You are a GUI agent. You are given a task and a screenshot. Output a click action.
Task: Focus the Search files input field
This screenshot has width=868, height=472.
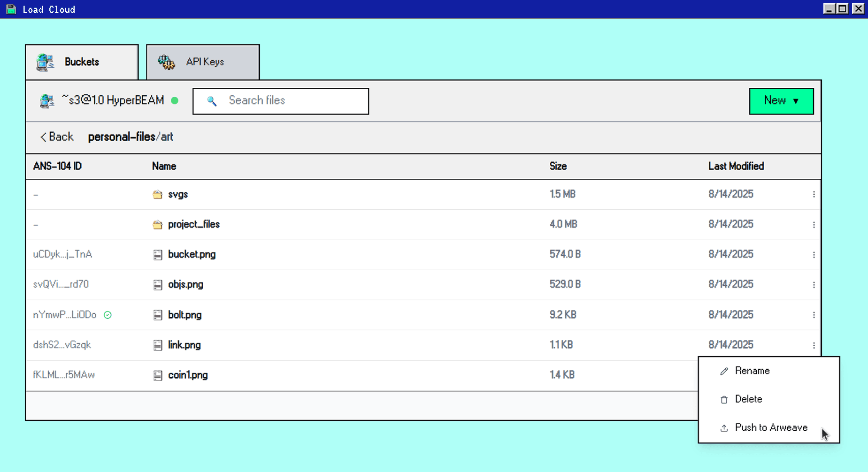pyautogui.click(x=281, y=101)
